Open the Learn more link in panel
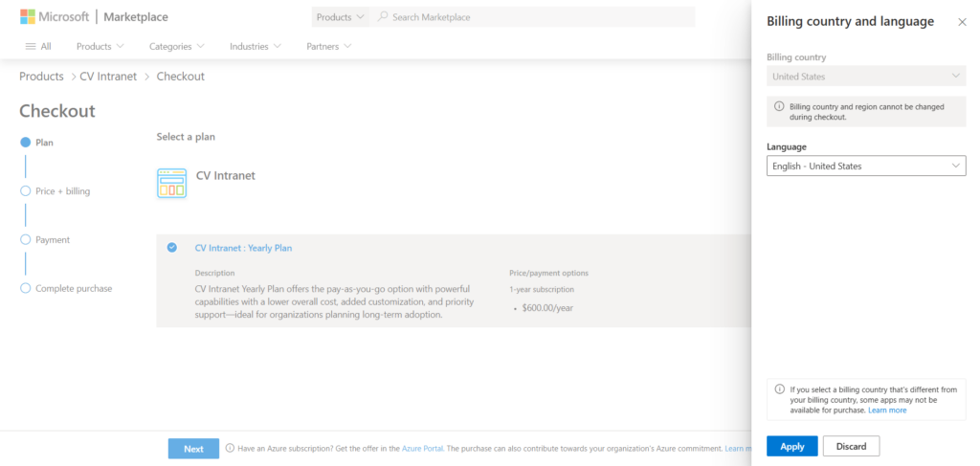This screenshot has height=466, width=980. pyautogui.click(x=887, y=411)
